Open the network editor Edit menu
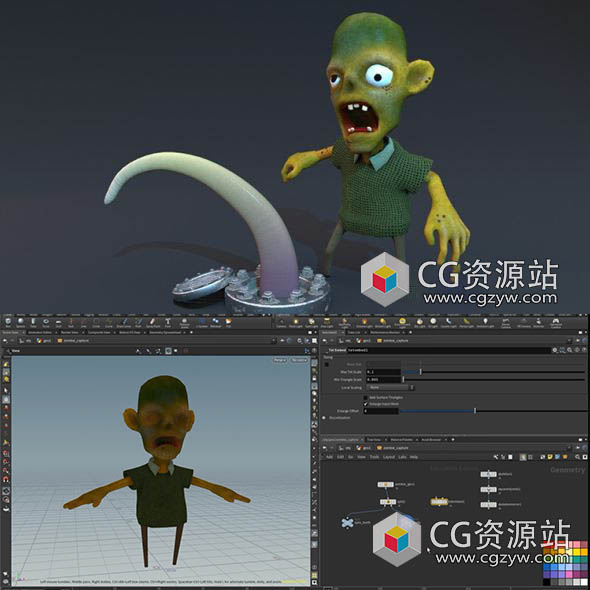Viewport: 590px width, 590px height. coord(341,457)
